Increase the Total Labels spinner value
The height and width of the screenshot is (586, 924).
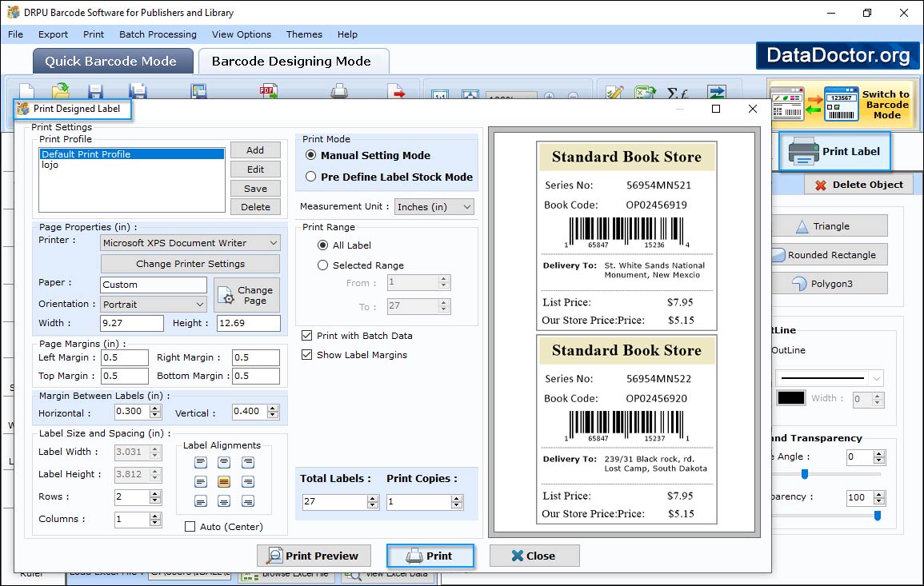(373, 498)
